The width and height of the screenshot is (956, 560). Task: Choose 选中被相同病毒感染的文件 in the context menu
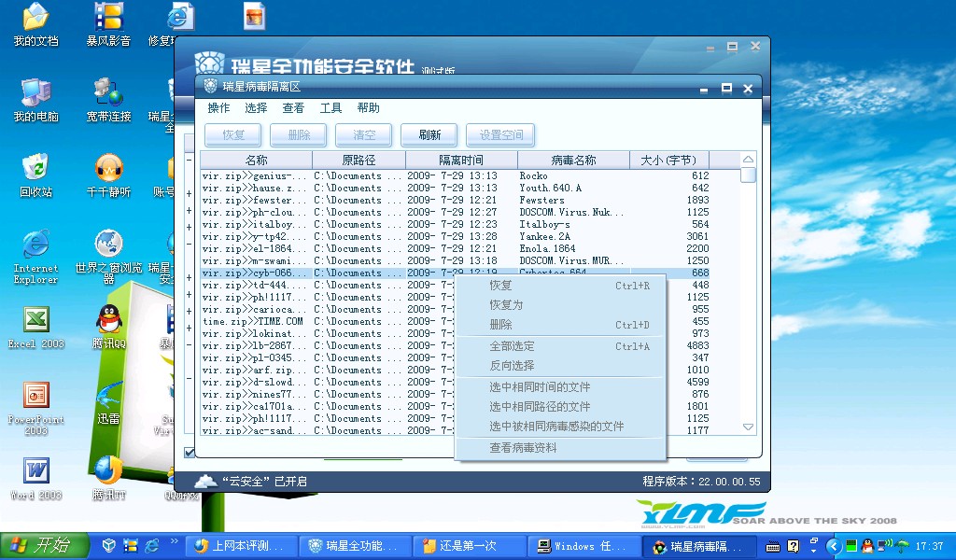560,427
